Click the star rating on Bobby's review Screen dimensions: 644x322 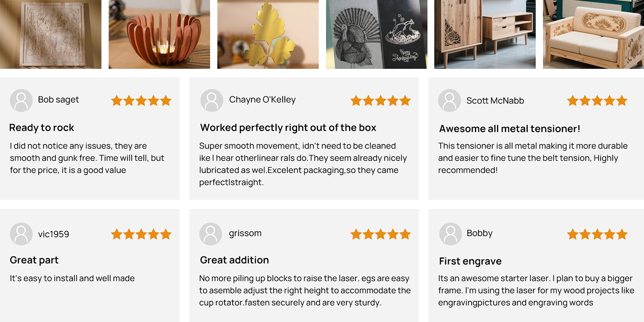[597, 234]
